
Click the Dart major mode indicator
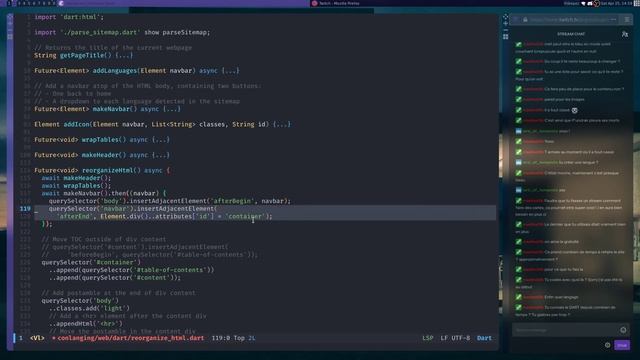click(x=484, y=338)
